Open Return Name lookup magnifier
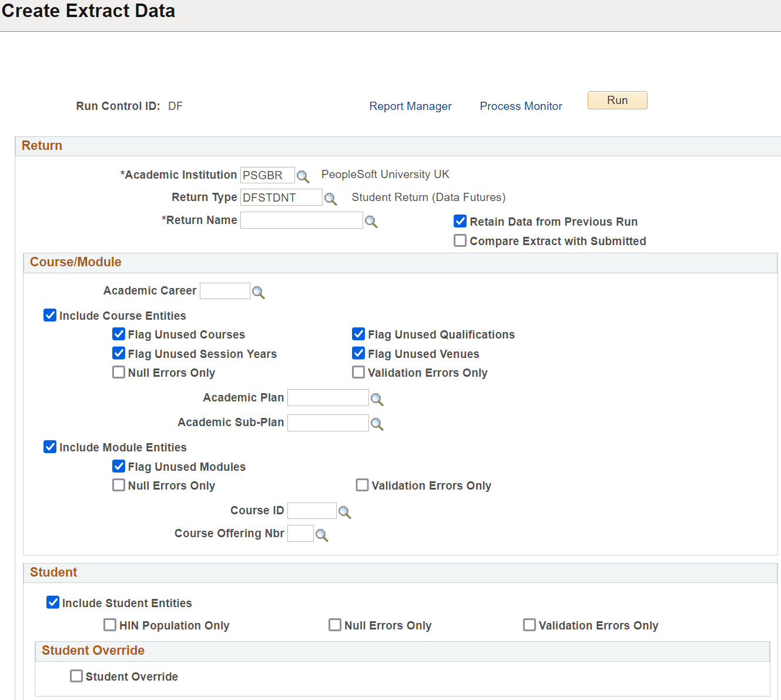The width and height of the screenshot is (781, 700). point(371,222)
